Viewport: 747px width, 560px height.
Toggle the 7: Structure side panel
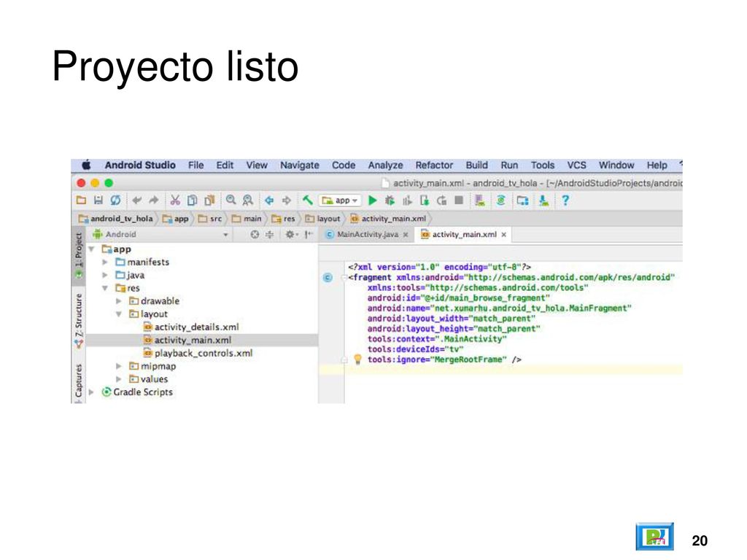point(79,321)
